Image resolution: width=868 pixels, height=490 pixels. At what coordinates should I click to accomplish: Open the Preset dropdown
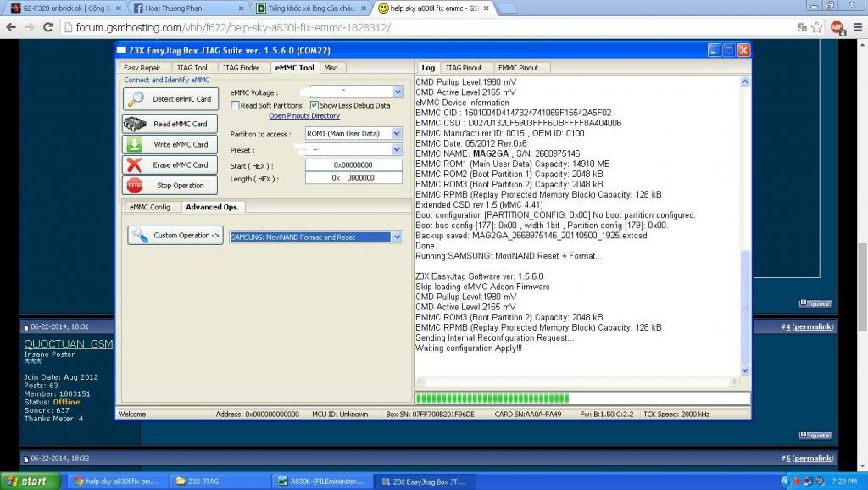(x=397, y=149)
